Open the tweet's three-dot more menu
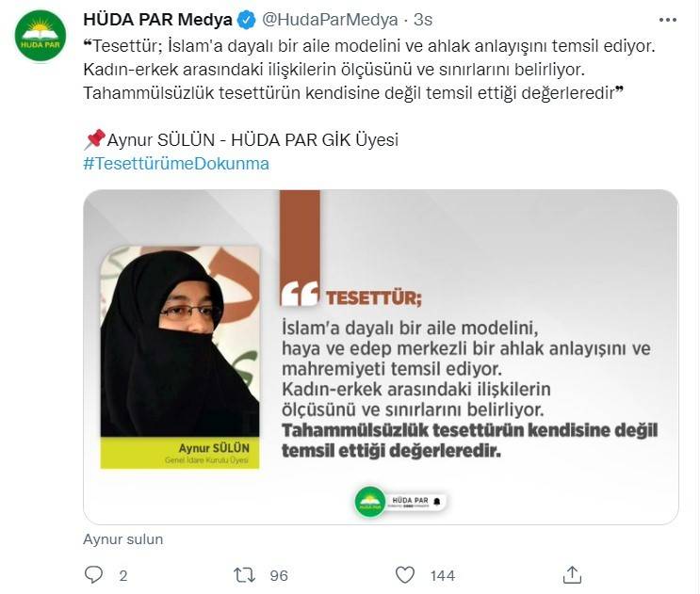Image resolution: width=700 pixels, height=594 pixels. [667, 20]
